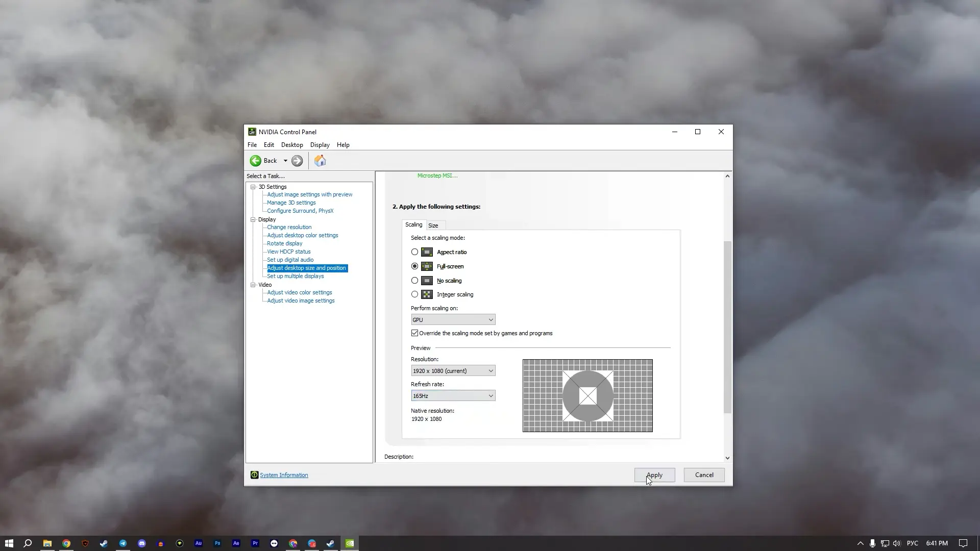This screenshot has width=980, height=551.
Task: Open the File menu
Action: pos(252,145)
